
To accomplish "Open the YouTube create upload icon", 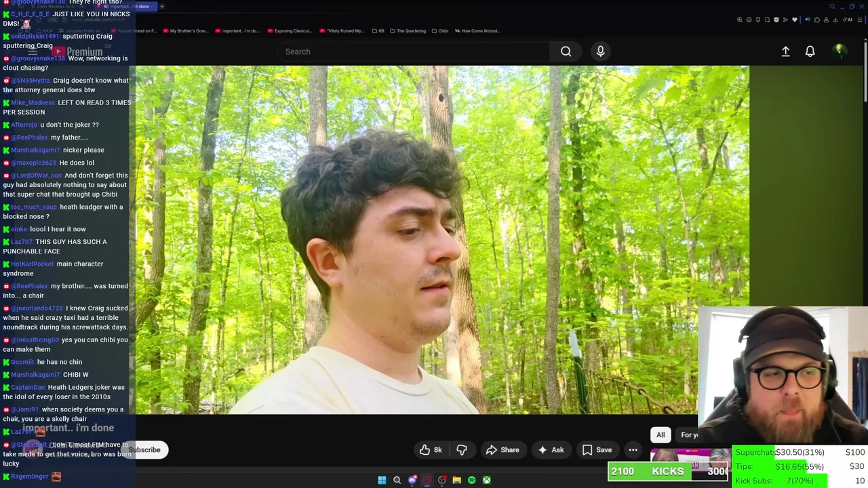I will (785, 52).
